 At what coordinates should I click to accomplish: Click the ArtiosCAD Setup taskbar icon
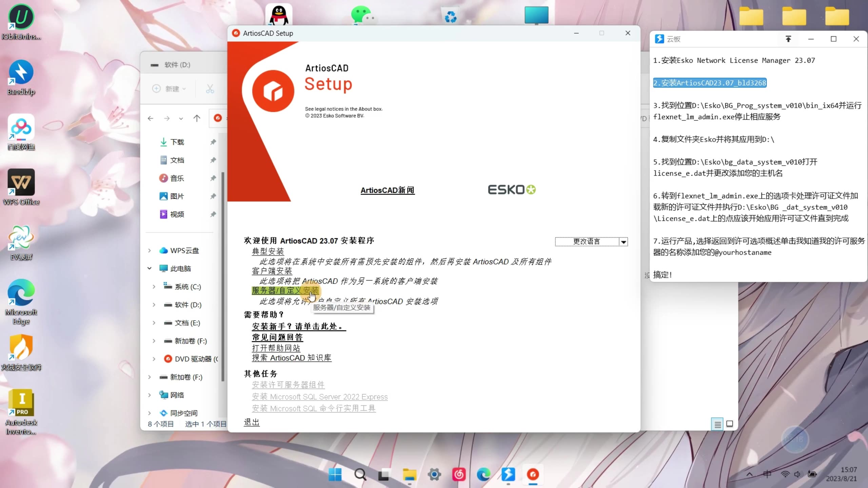533,474
